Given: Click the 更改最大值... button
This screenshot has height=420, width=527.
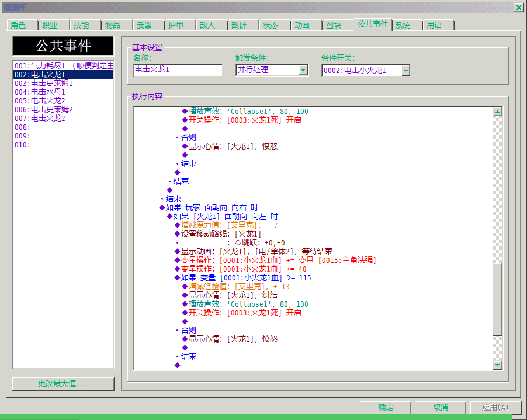Looking at the screenshot, I should 63,383.
